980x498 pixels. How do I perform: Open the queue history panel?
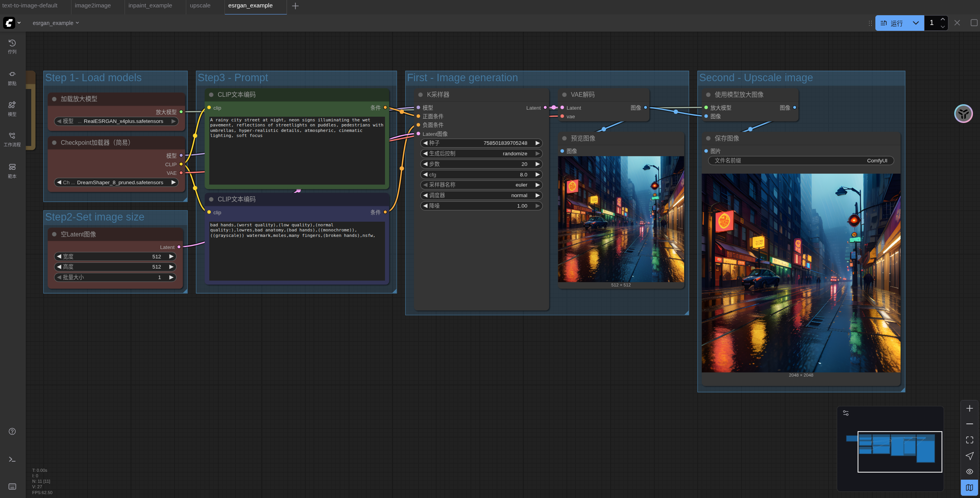tap(12, 46)
